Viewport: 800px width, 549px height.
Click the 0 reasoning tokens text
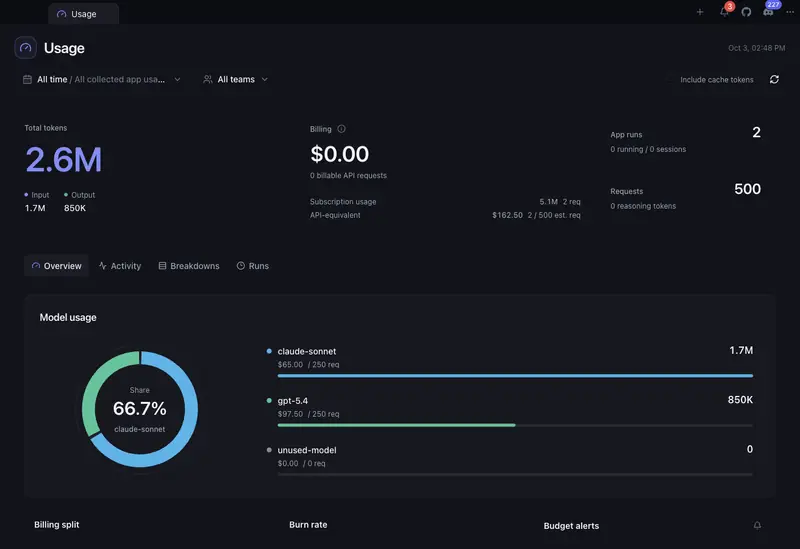coord(643,206)
